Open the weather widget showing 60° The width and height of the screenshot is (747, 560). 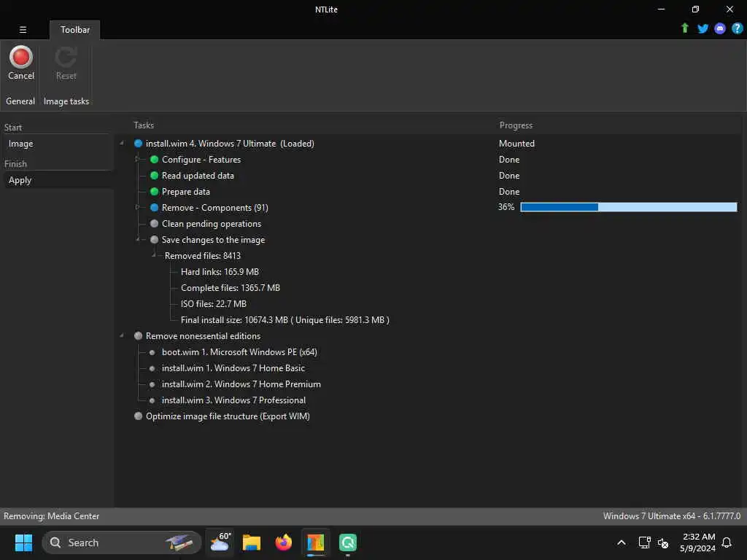pos(220,542)
